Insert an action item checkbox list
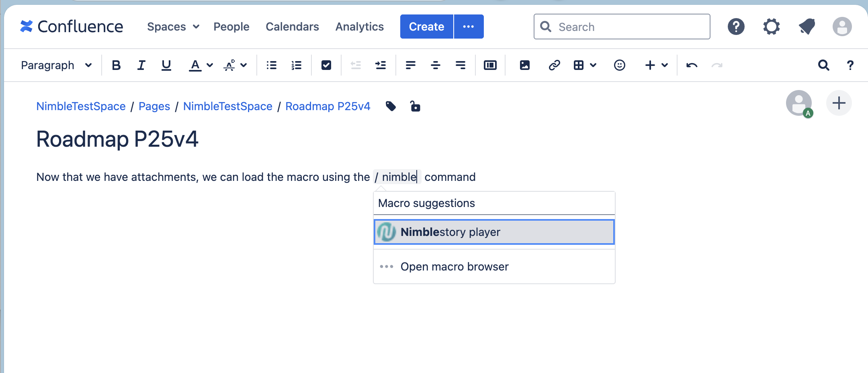Screen dimensions: 868x373 (x=326, y=65)
